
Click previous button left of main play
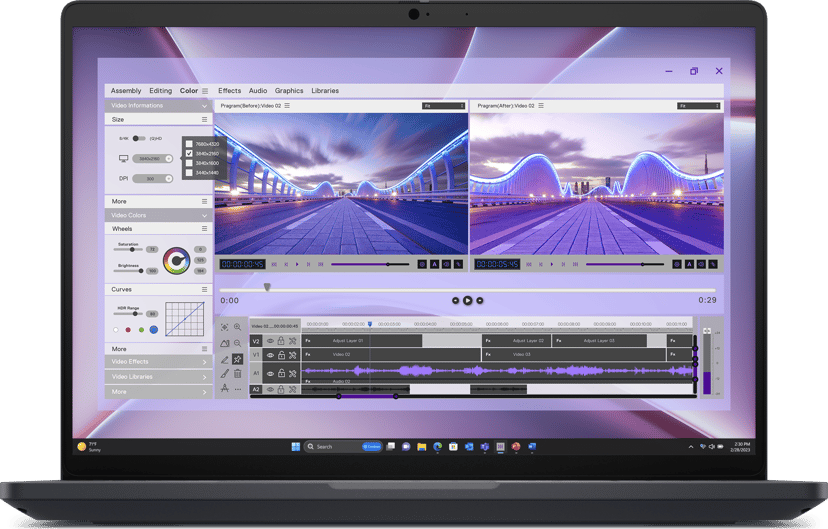tap(456, 300)
